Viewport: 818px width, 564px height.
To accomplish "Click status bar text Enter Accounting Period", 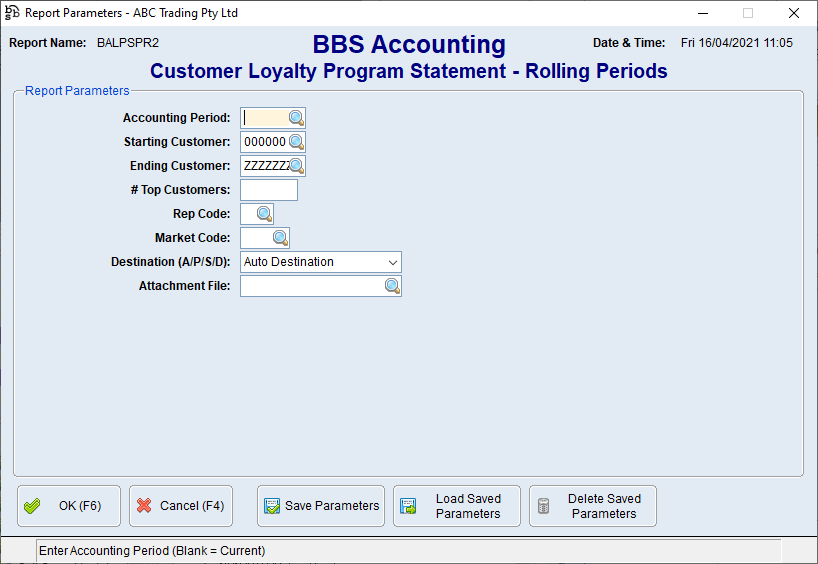I will [152, 551].
